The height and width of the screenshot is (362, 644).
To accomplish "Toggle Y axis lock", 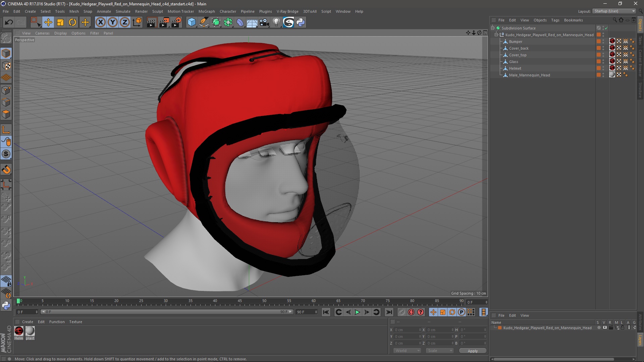I will click(x=113, y=22).
